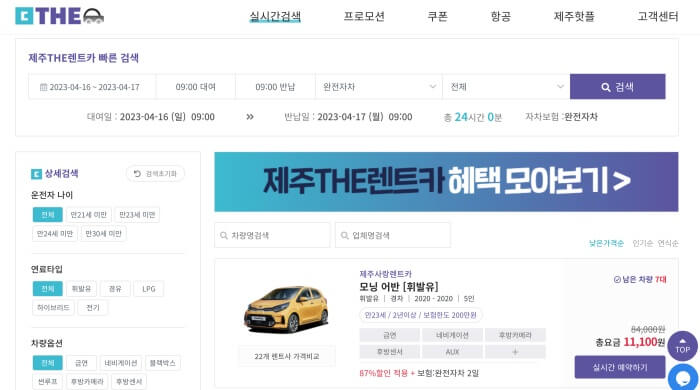Open the 항공 menu

(x=500, y=17)
